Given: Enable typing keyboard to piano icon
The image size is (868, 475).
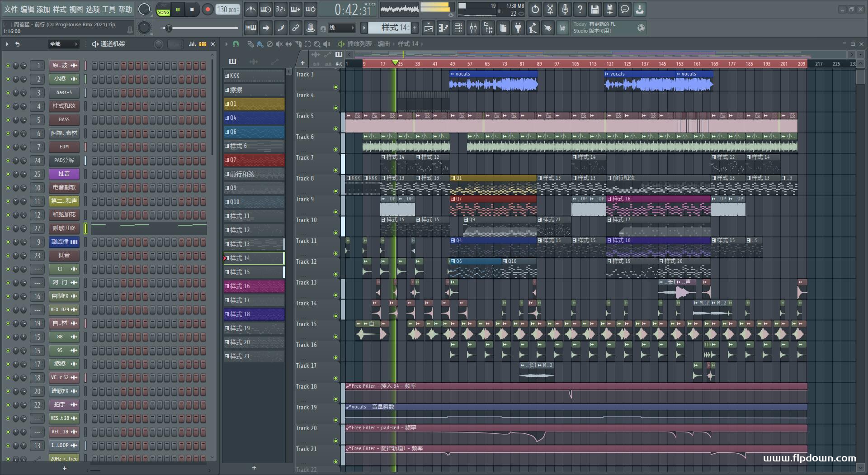Looking at the screenshot, I should pyautogui.click(x=251, y=28).
